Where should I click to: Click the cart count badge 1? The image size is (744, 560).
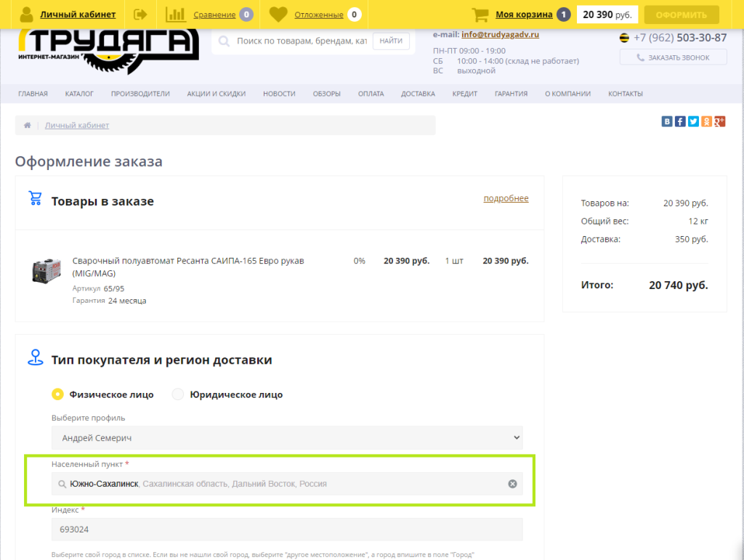point(564,15)
